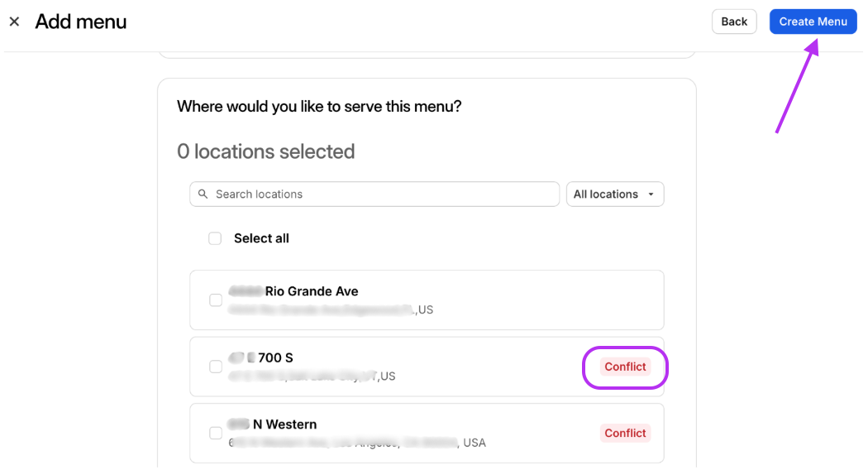Click the All locations dropdown arrow
868x470 pixels.
[x=651, y=194]
